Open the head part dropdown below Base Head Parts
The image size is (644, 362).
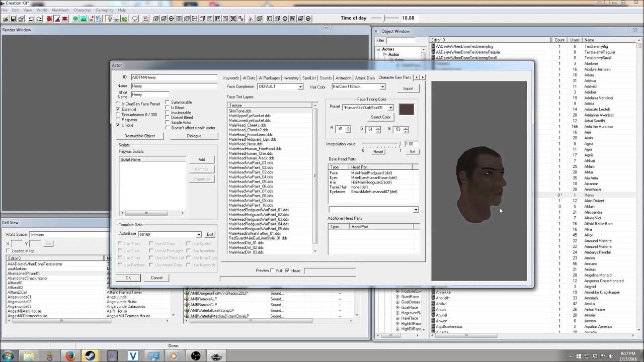[x=416, y=210]
